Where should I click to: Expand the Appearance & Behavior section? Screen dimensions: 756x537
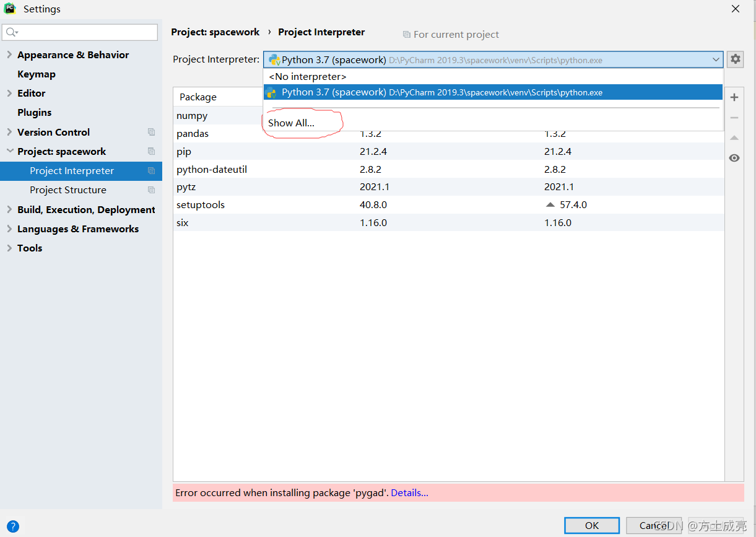[9, 55]
